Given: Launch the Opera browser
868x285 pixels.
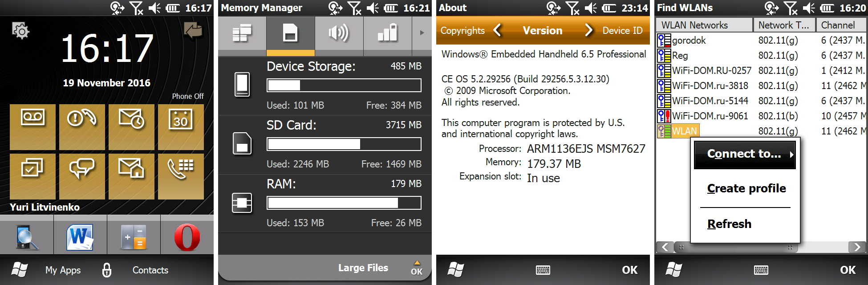Looking at the screenshot, I should pos(187,237).
